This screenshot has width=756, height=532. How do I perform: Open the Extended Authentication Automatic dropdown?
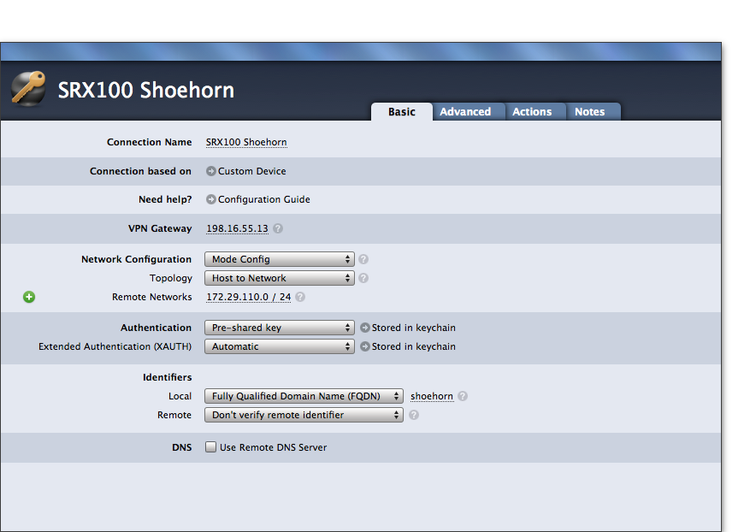point(279,346)
